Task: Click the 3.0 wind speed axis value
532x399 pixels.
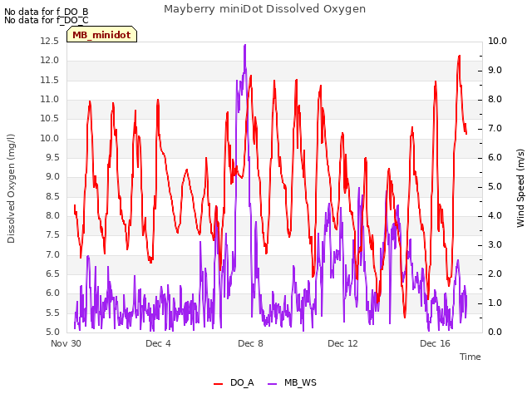Action: [x=495, y=245]
